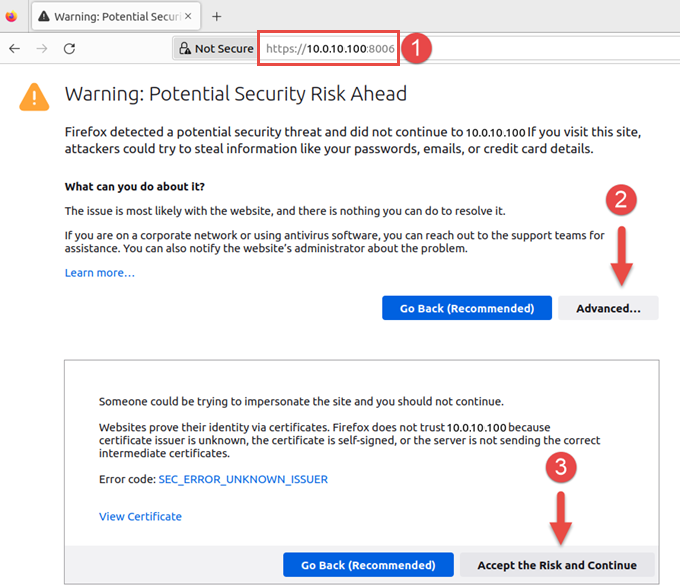Expand details with the Advanced... button
The width and height of the screenshot is (680, 586).
click(x=608, y=308)
